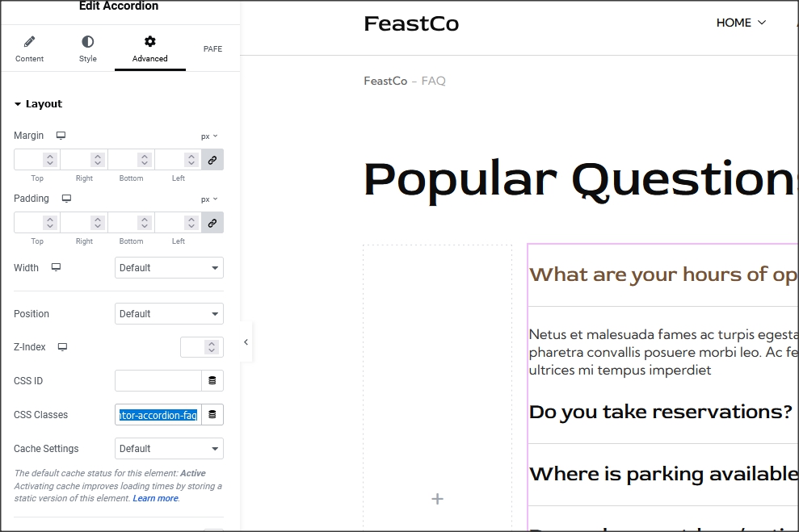
Task: Open the Content tab pencil icon
Action: coord(30,42)
